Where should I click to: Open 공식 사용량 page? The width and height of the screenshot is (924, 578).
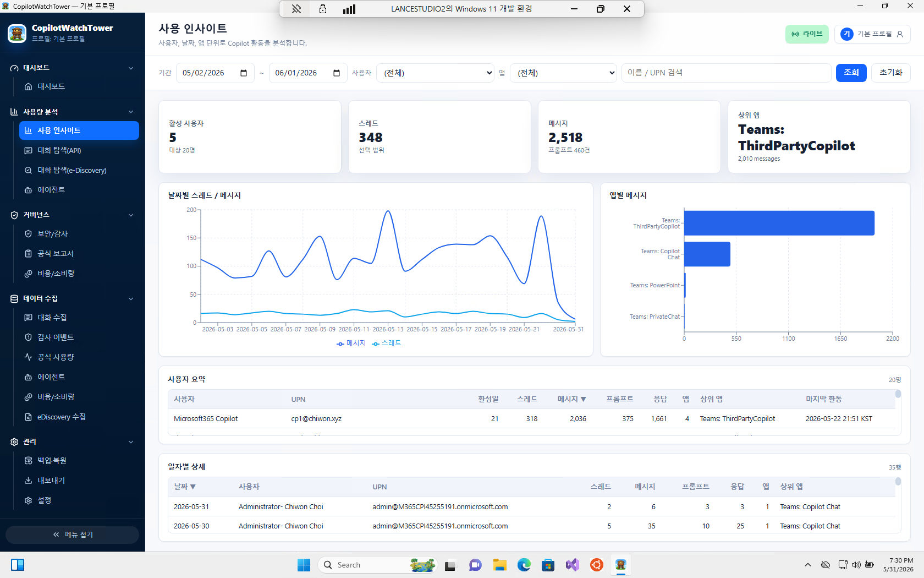point(79,357)
